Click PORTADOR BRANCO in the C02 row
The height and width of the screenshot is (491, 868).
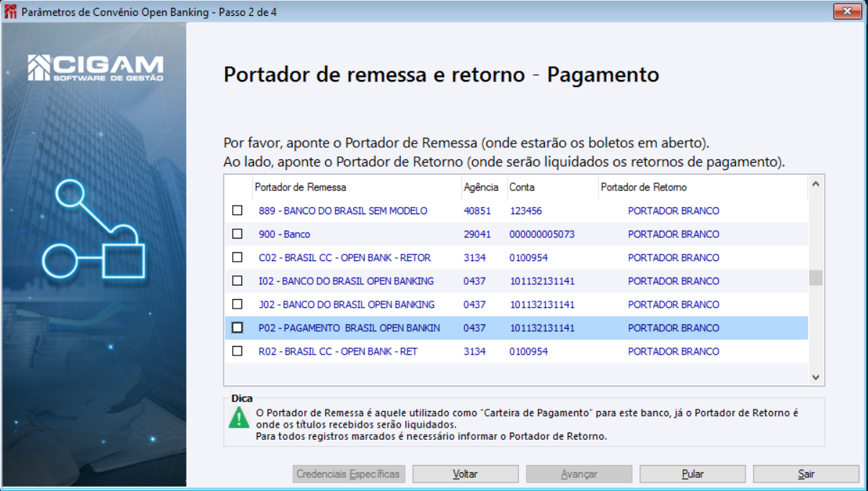point(673,257)
